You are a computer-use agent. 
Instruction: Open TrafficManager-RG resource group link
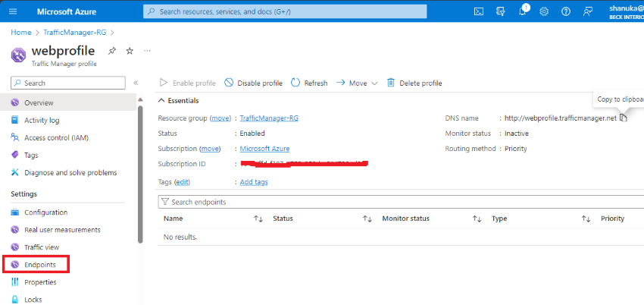(269, 118)
